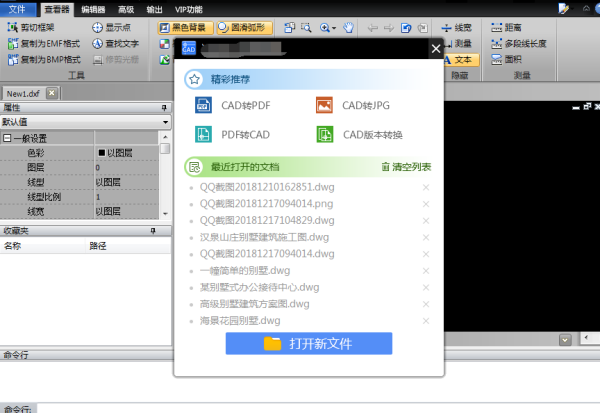Click the CAD转PDF conversion icon
This screenshot has width=600, height=413.
click(203, 105)
